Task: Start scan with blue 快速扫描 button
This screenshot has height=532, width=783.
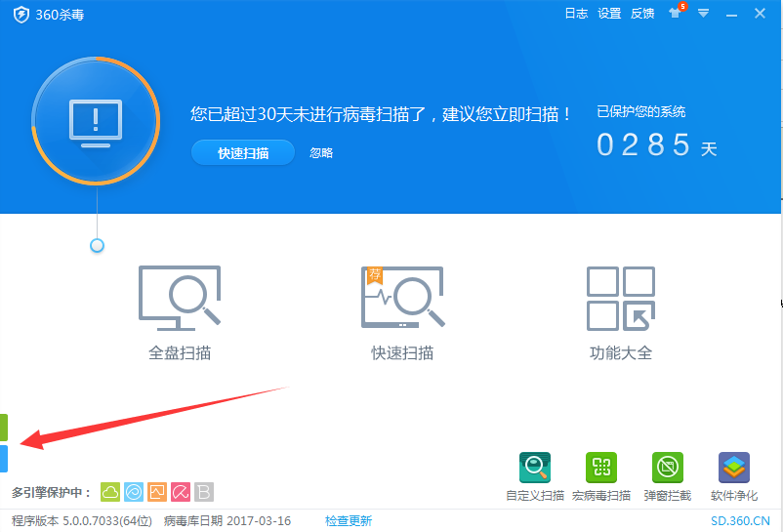Action: (x=243, y=152)
